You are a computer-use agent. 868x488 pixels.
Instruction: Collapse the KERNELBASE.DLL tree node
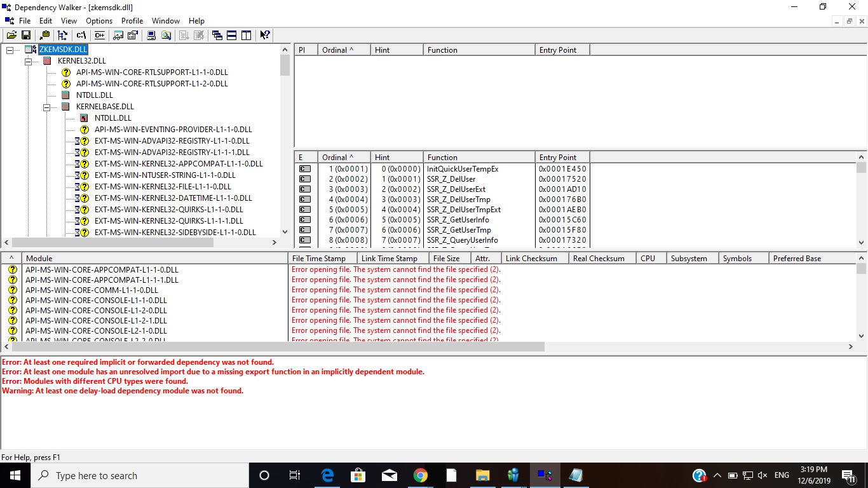click(46, 107)
